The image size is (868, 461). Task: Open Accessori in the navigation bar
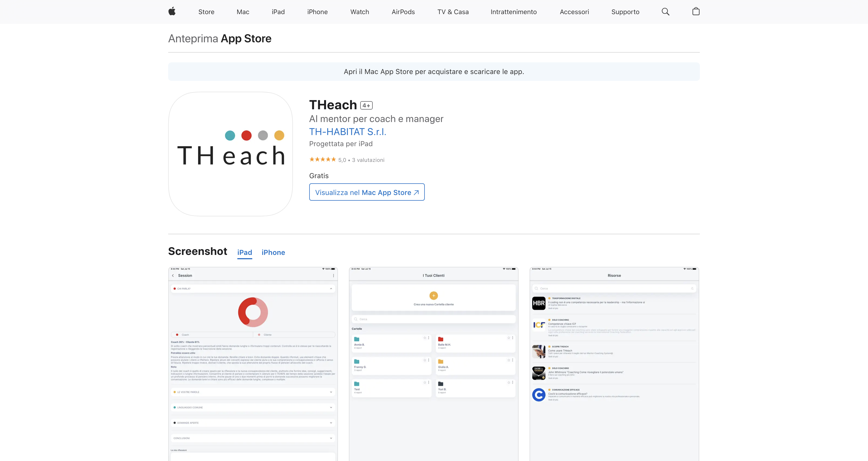coord(574,12)
